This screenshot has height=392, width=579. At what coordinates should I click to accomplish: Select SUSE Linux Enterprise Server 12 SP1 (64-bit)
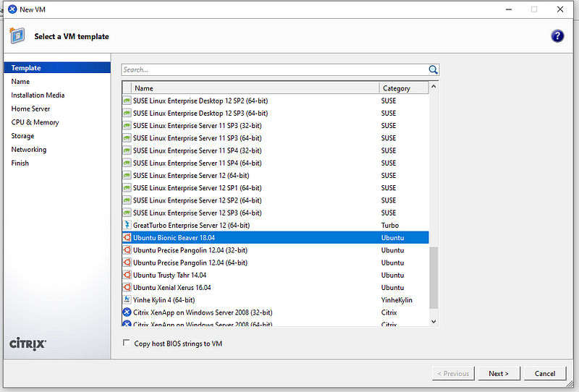pyautogui.click(x=276, y=188)
